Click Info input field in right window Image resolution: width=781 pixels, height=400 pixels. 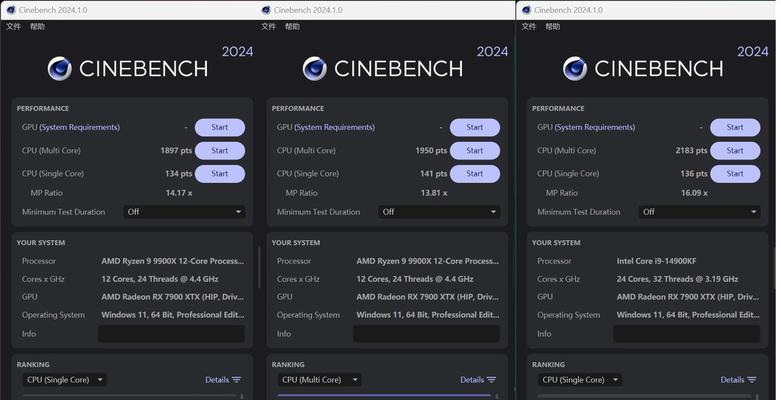coord(687,334)
